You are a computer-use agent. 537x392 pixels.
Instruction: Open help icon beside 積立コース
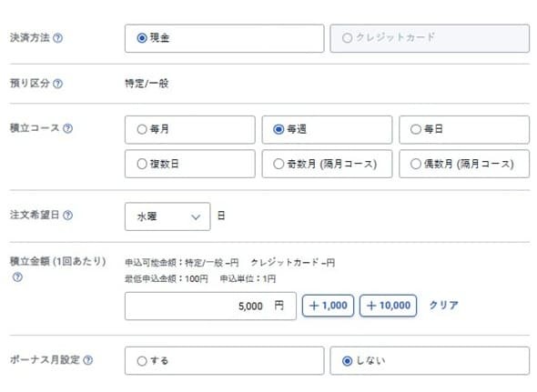pyautogui.click(x=68, y=128)
